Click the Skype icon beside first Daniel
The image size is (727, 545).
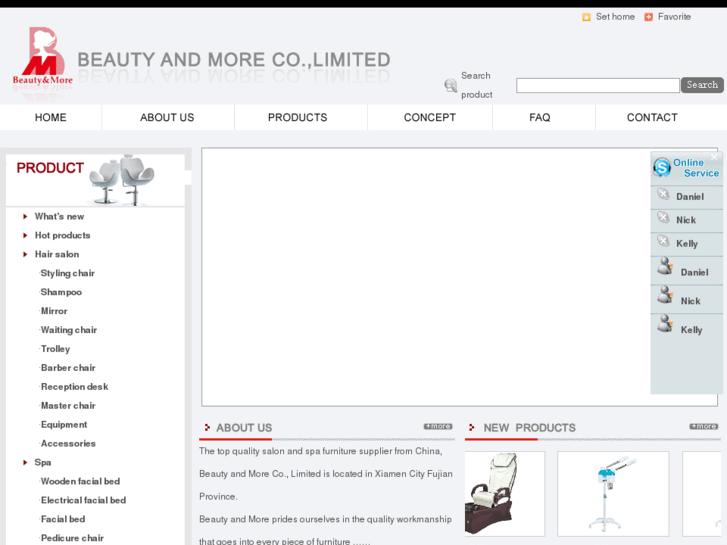pyautogui.click(x=663, y=194)
